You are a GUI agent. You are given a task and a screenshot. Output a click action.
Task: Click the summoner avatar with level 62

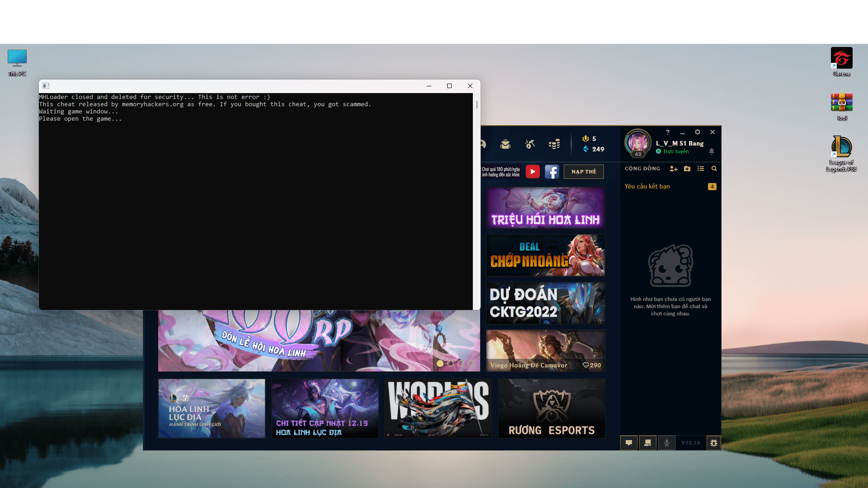pyautogui.click(x=638, y=143)
